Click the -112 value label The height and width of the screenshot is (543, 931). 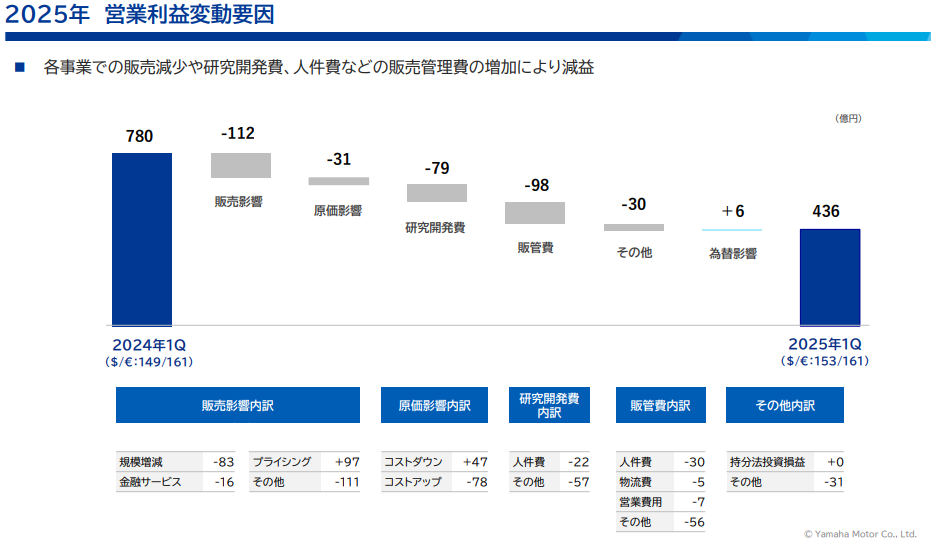point(238,133)
